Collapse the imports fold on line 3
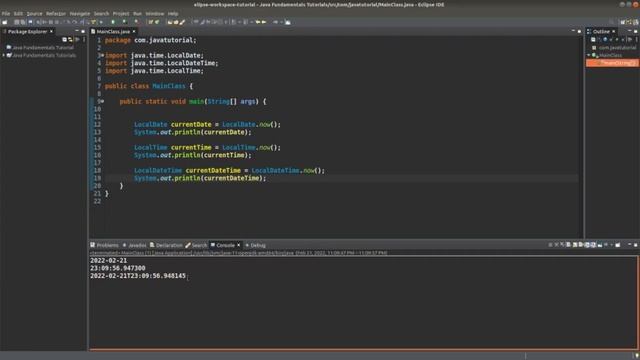Viewport: 640px width, 360px height. click(x=102, y=55)
